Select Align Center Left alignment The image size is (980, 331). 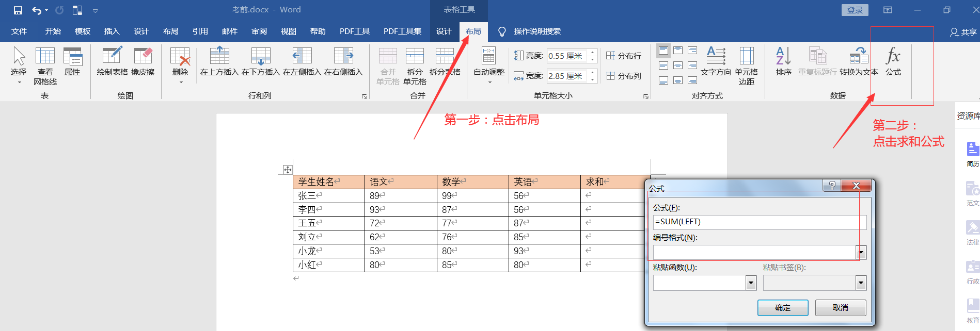663,65
